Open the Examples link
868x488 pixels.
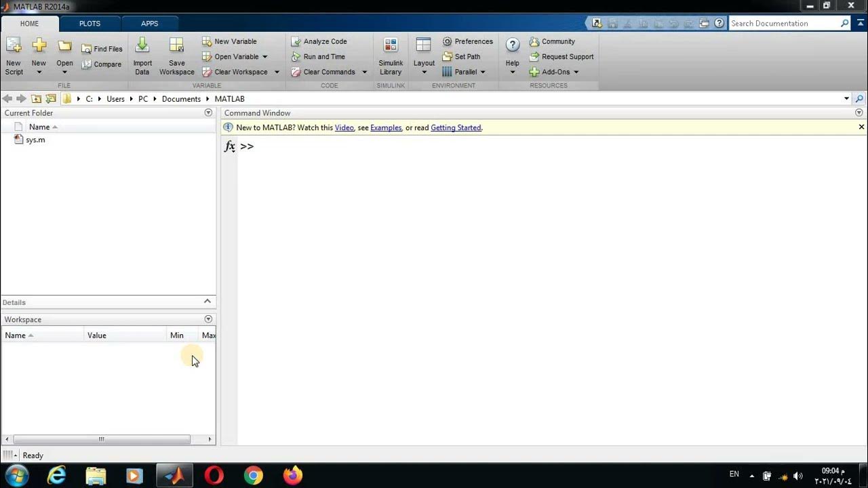coord(386,127)
